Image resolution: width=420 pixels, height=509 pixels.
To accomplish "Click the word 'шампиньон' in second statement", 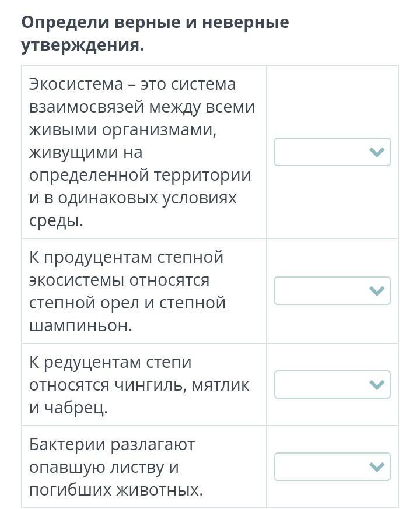I will coord(80,325).
